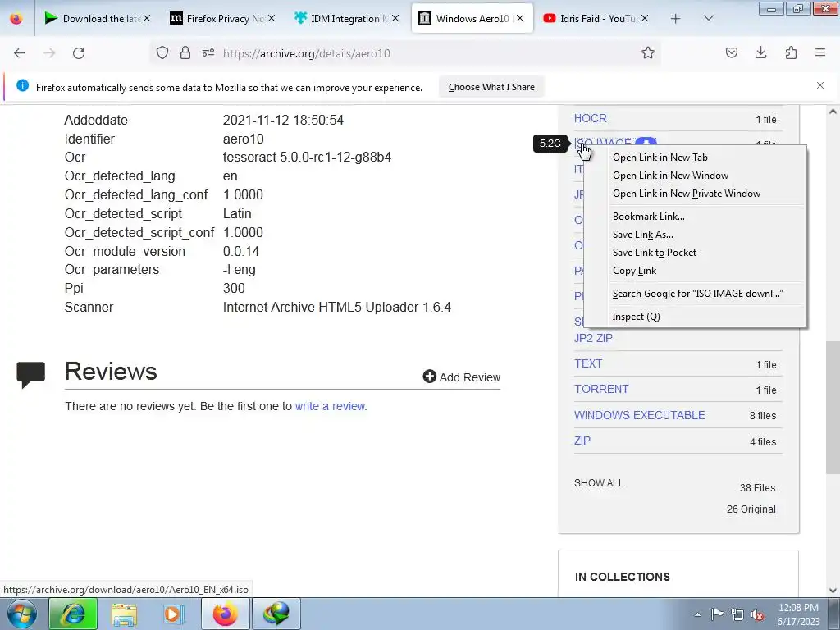Open Windows Media Player from taskbar
The height and width of the screenshot is (630, 840).
click(173, 614)
